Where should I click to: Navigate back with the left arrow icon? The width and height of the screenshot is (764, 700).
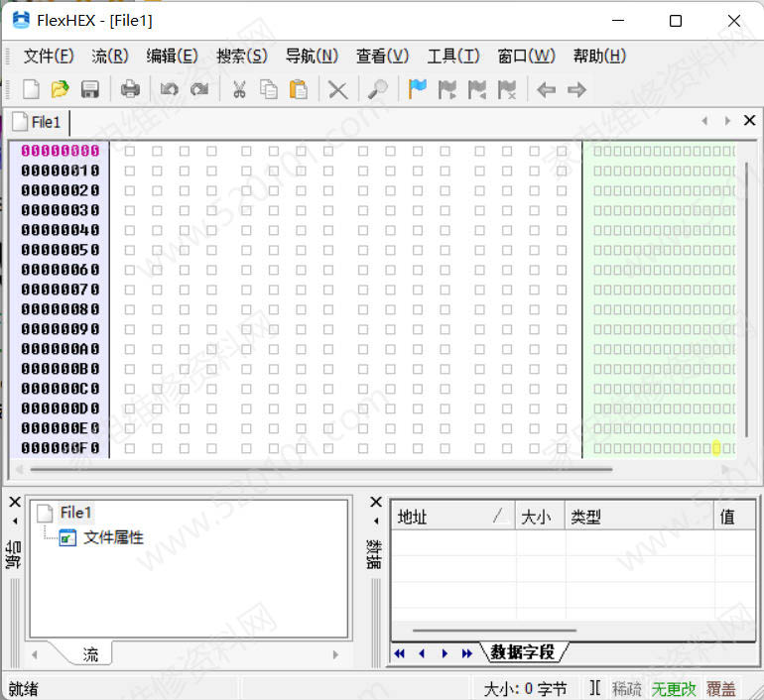(x=546, y=90)
